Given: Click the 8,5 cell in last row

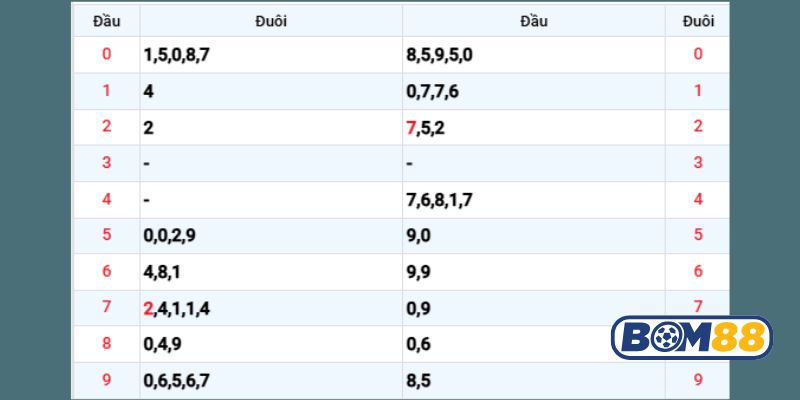Looking at the screenshot, I should click(x=418, y=380).
